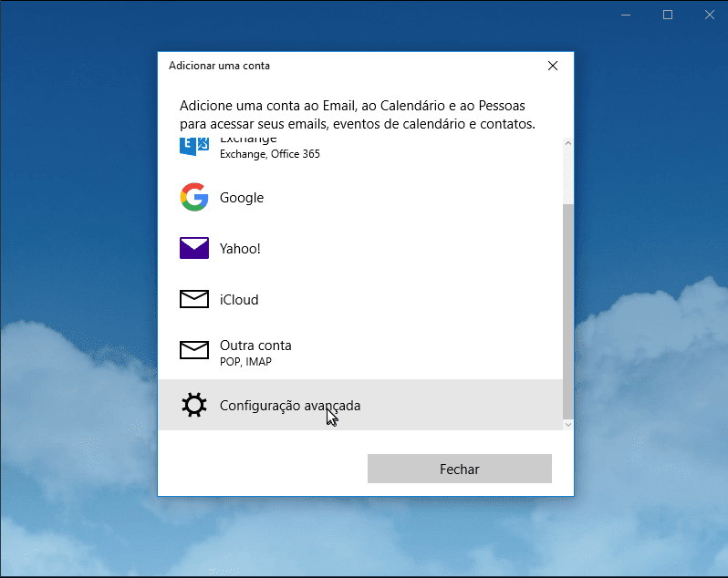The height and width of the screenshot is (578, 728).
Task: Close the Adicionar uma conta dialog
Action: 553,66
